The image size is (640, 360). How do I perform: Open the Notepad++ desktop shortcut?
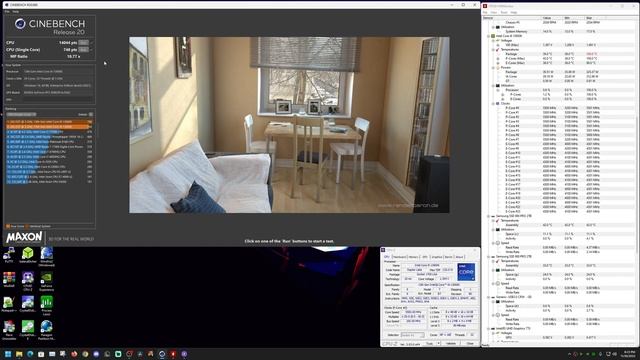click(9, 304)
